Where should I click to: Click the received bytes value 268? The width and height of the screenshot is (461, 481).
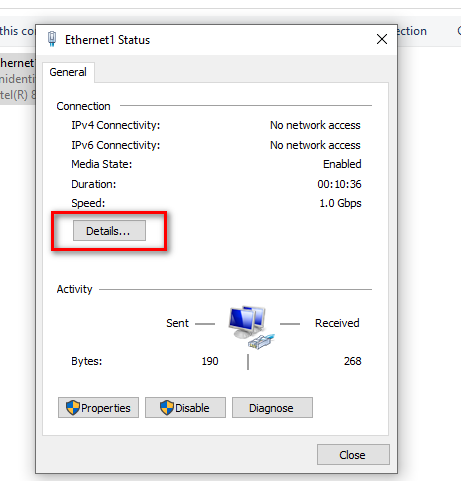point(353,361)
